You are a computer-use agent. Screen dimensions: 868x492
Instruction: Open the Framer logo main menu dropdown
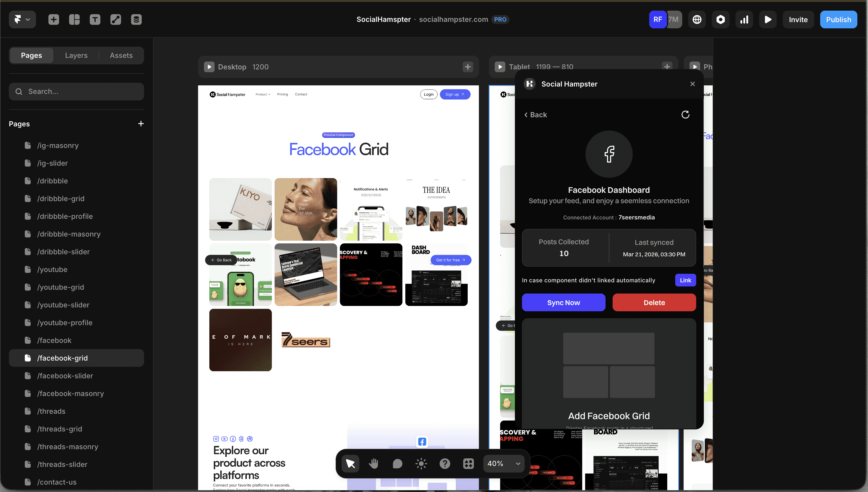pyautogui.click(x=22, y=19)
